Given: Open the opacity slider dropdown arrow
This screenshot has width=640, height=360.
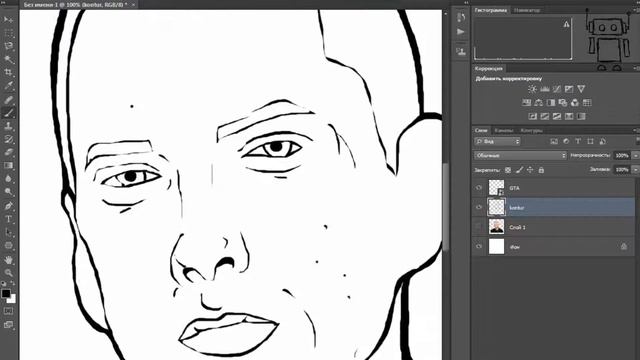Looking at the screenshot, I should click(x=635, y=156).
